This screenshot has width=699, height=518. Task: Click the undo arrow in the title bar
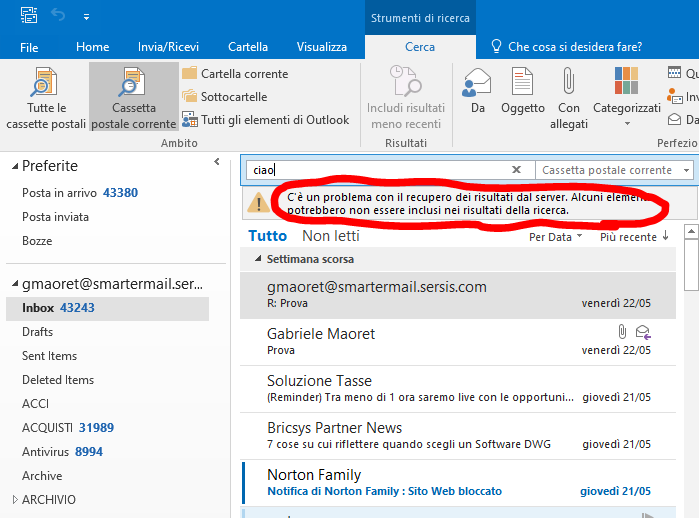[x=58, y=16]
